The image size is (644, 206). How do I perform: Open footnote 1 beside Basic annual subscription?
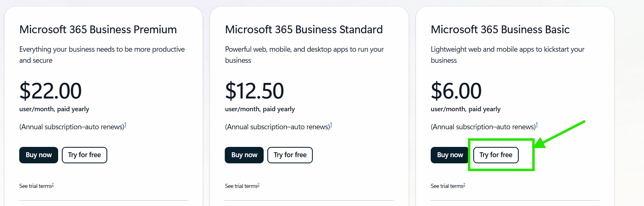537,125
